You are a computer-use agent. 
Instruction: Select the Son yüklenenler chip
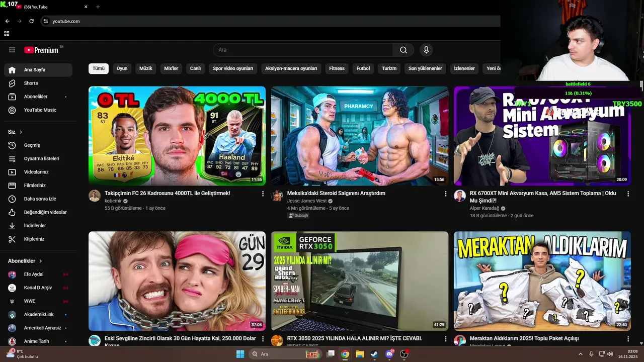point(425,68)
